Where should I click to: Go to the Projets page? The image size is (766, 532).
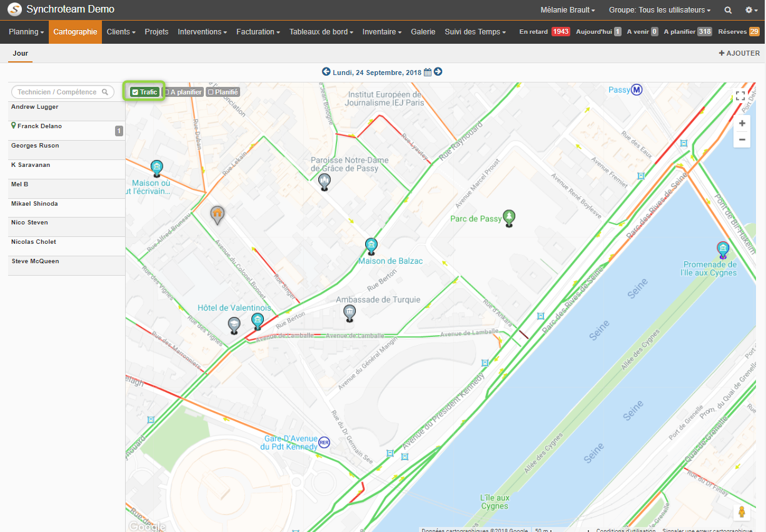click(x=156, y=32)
